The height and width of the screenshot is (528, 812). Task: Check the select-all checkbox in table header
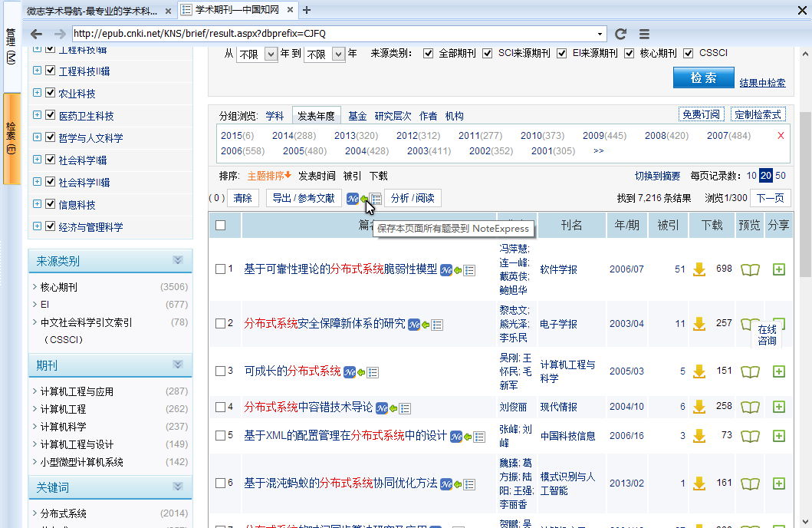click(x=221, y=225)
